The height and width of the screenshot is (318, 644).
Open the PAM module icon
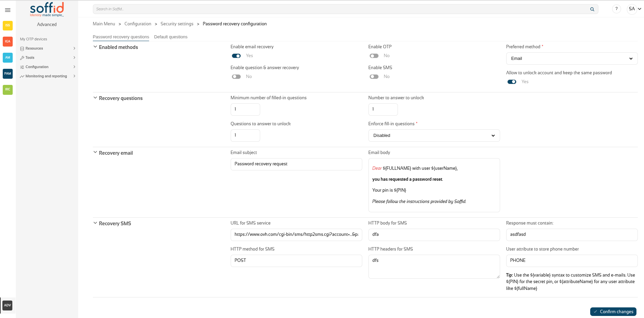pyautogui.click(x=8, y=74)
